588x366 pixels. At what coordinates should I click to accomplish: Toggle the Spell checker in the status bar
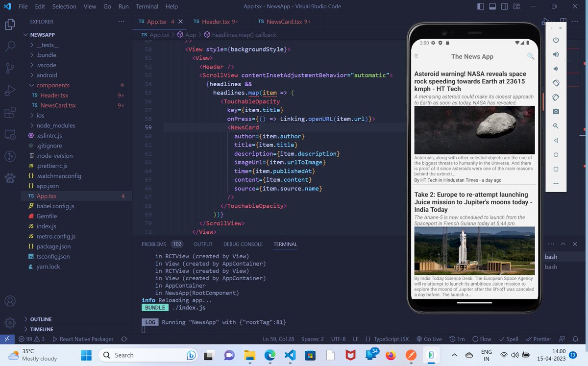(508, 339)
